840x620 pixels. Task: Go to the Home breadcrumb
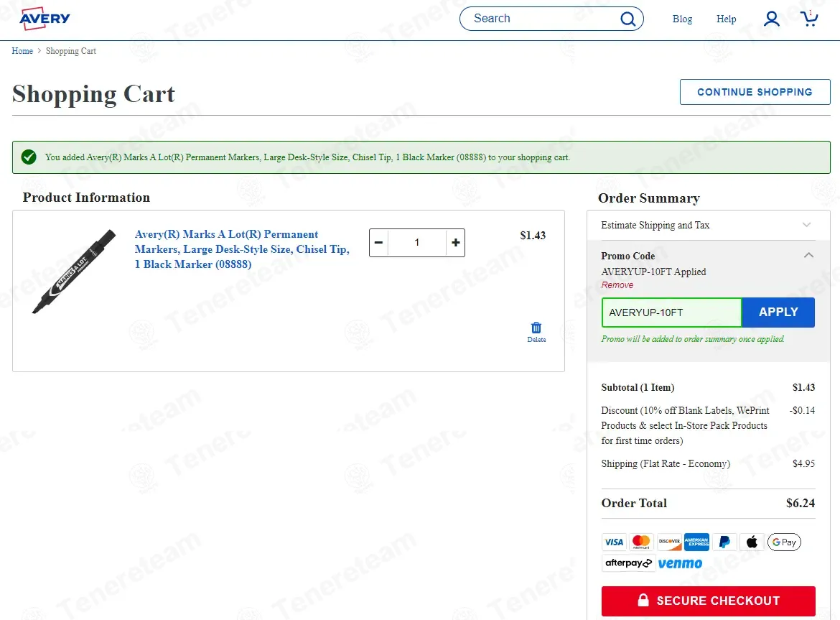[22, 51]
